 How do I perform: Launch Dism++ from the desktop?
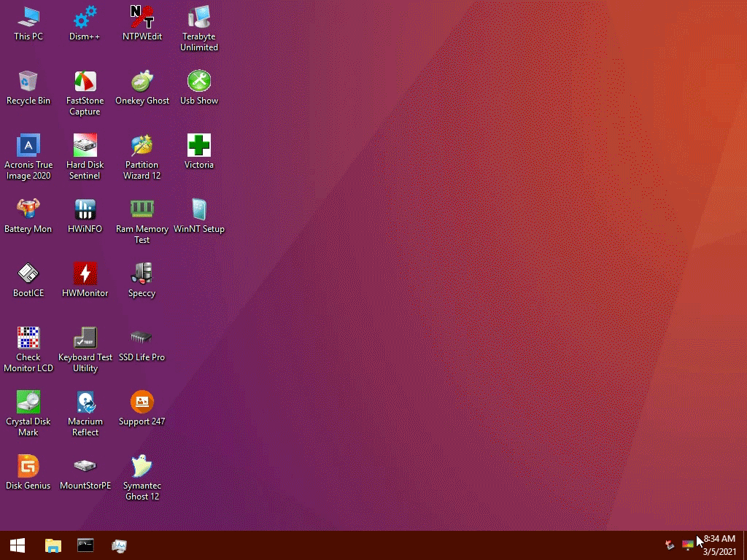tap(85, 23)
